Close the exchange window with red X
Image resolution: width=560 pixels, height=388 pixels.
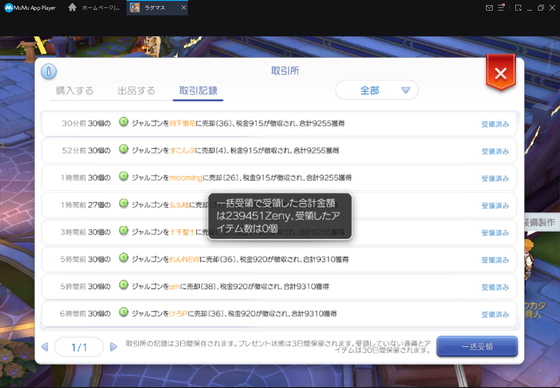click(x=501, y=73)
